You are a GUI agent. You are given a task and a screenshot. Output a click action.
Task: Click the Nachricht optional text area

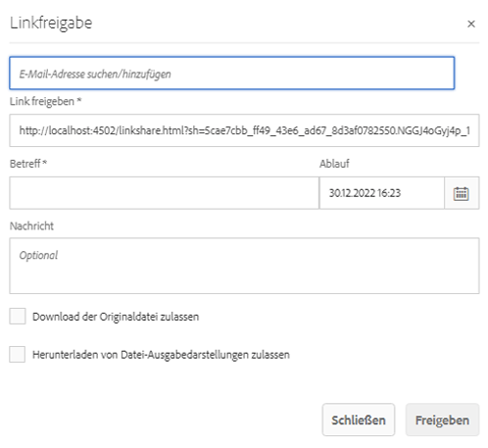(x=244, y=266)
